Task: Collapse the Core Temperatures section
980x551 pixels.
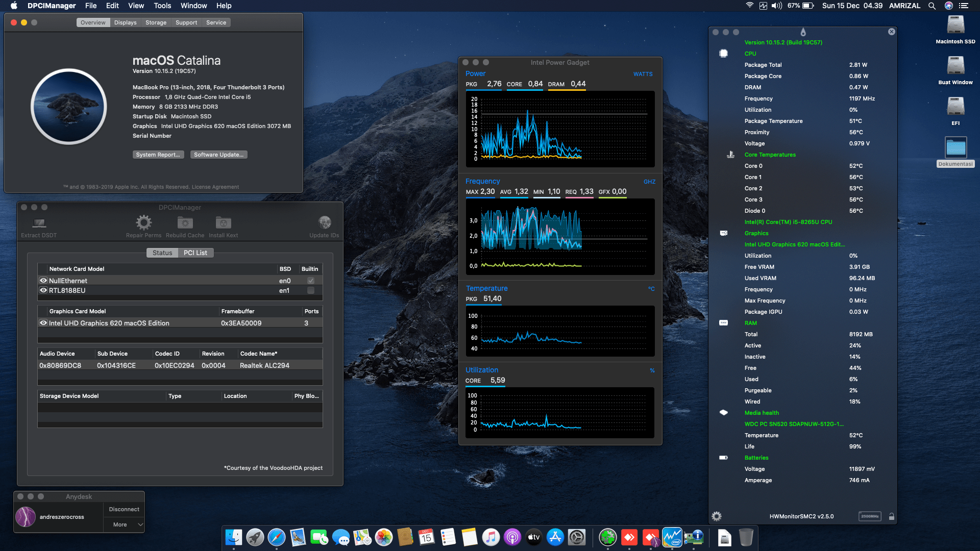Action: 770,155
